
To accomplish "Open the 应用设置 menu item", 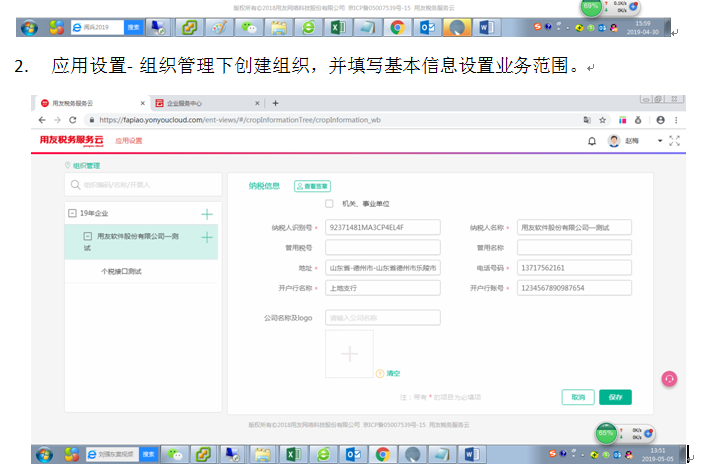I will point(129,141).
